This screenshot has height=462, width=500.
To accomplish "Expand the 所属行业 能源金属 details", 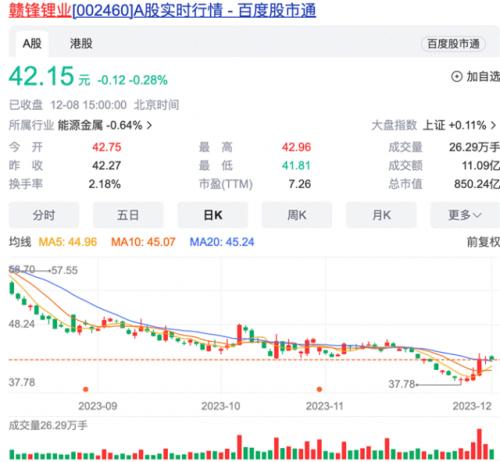I will tap(80, 126).
